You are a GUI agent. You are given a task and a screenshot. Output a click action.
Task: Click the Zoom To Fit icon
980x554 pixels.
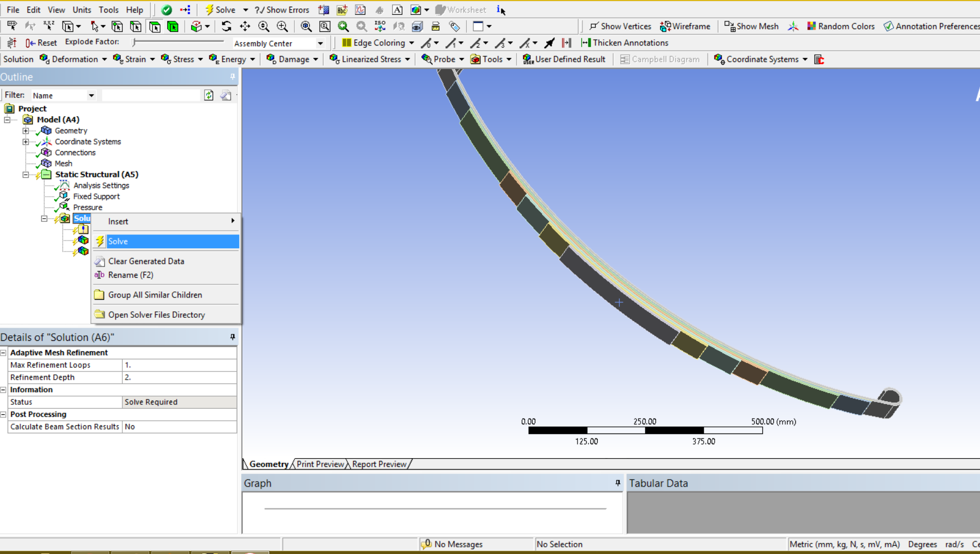306,26
